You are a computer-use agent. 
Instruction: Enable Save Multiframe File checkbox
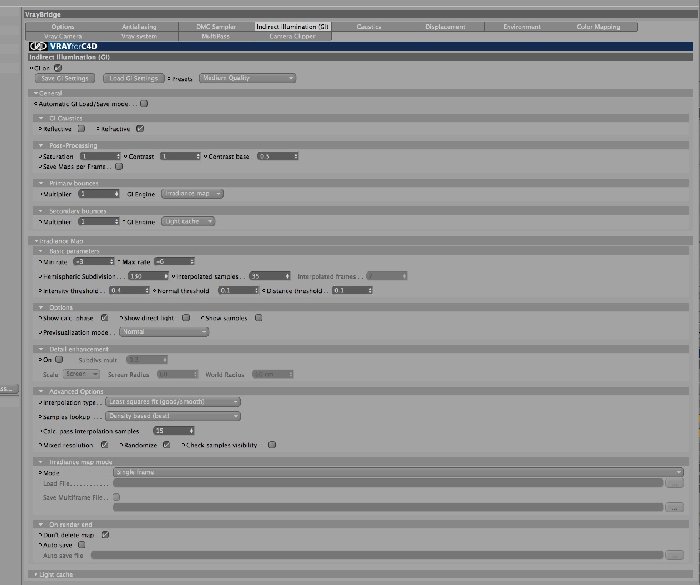tap(117, 497)
